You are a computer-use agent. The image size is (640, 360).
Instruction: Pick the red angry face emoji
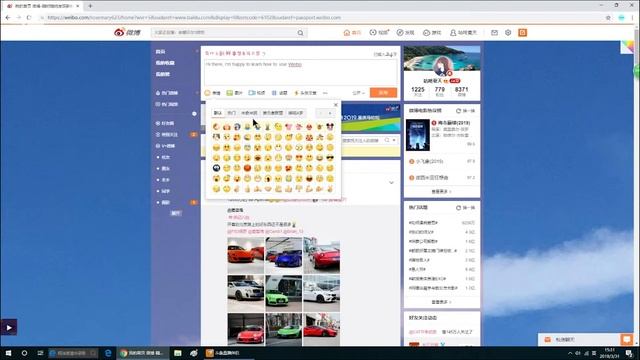[247, 168]
